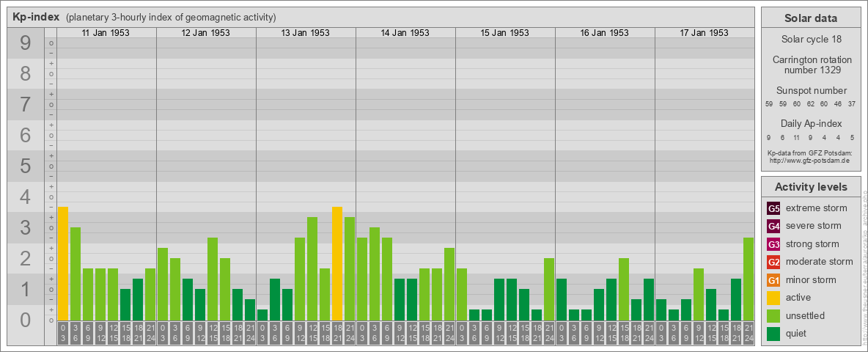
Task: Click the Carrington rotation number 1329 text
Action: [811, 65]
